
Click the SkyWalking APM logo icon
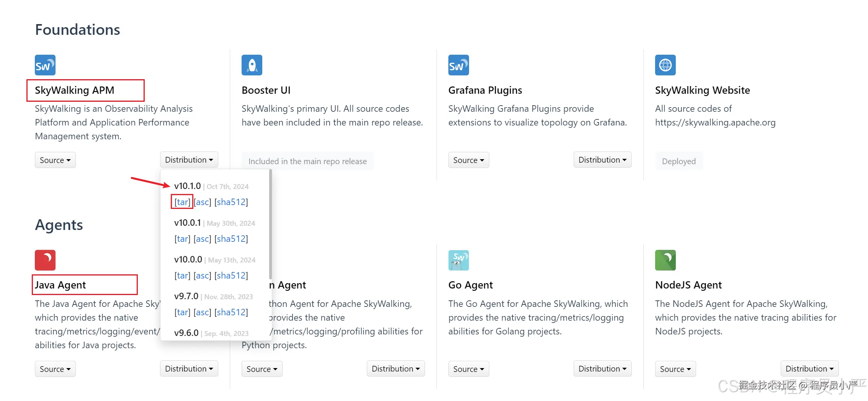coord(45,65)
